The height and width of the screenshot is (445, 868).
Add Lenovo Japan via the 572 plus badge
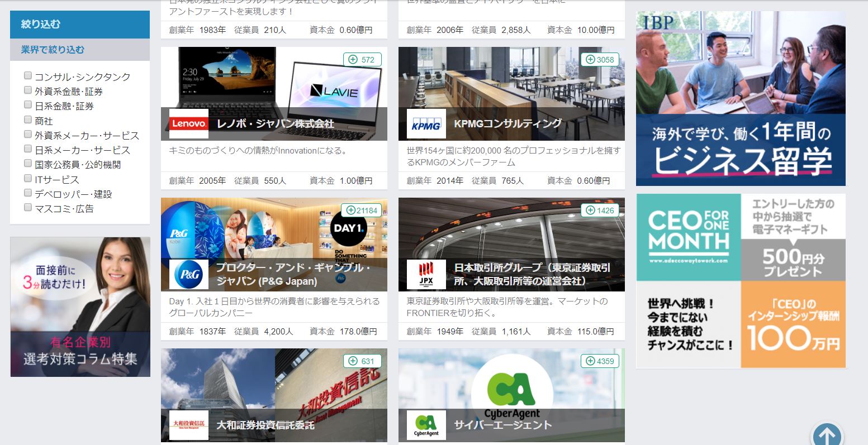pos(362,60)
